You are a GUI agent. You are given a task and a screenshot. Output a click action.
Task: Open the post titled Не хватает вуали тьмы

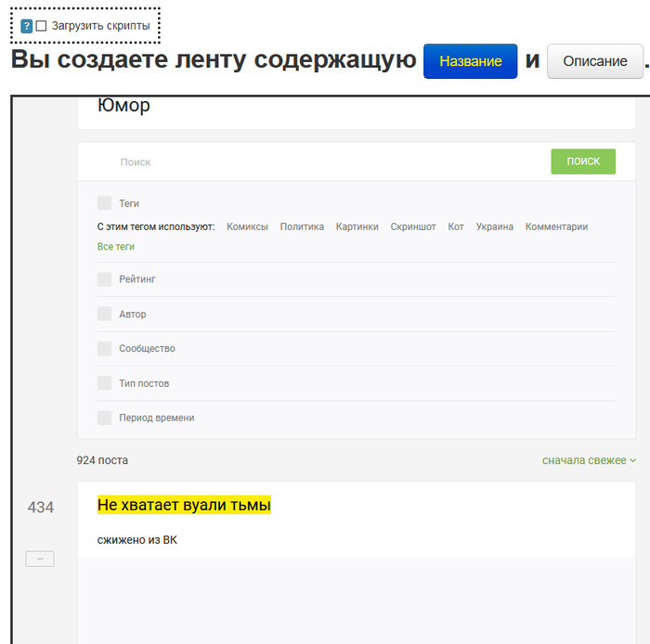184,505
